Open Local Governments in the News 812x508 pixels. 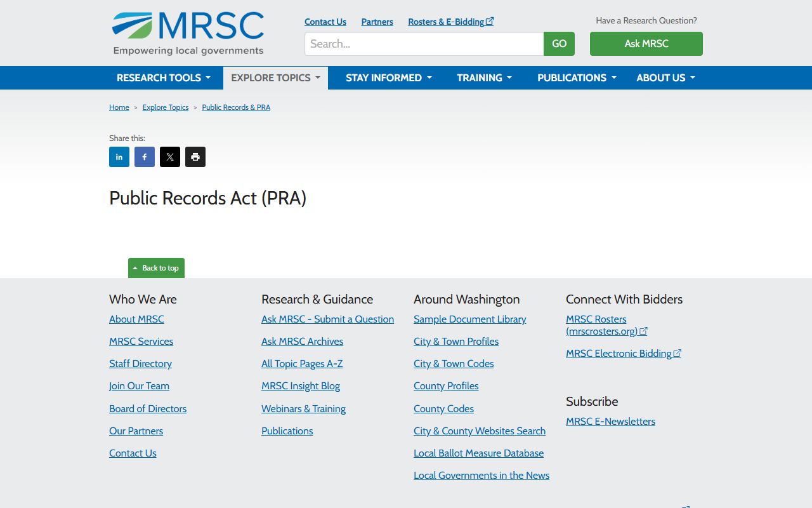click(481, 476)
